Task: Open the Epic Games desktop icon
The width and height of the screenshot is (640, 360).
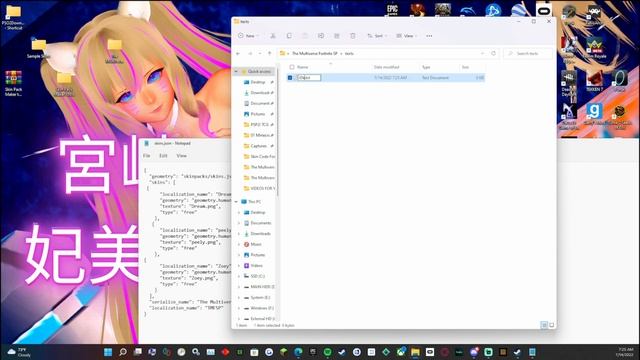Action: (392, 9)
